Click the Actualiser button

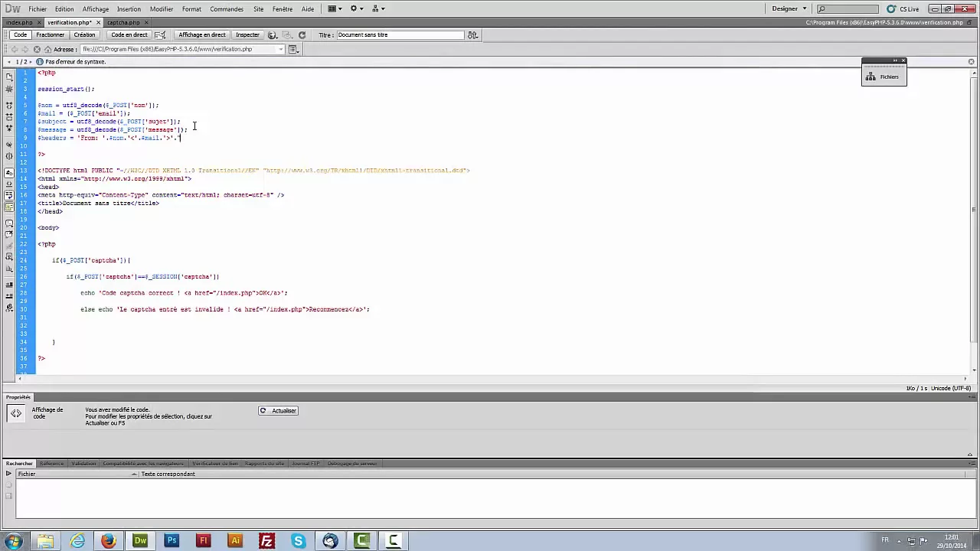(x=278, y=411)
